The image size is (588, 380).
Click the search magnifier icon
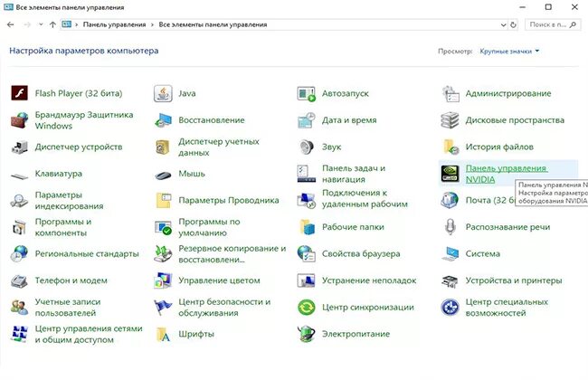573,24
